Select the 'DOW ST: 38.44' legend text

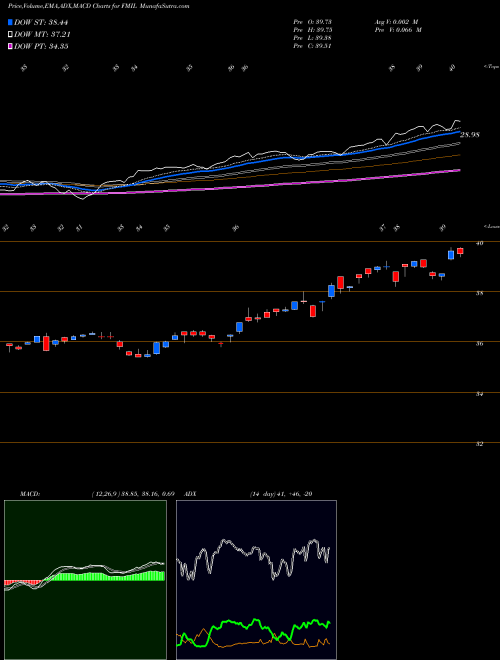point(41,22)
